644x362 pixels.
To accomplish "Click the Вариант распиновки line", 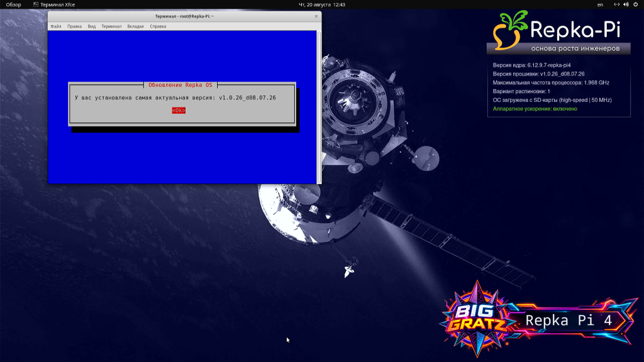I will [x=521, y=91].
